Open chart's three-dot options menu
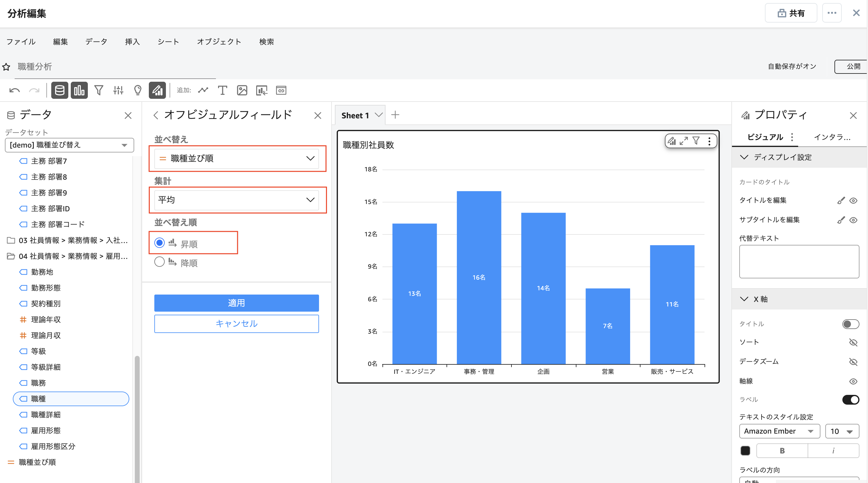This screenshot has height=483, width=868. tap(709, 141)
